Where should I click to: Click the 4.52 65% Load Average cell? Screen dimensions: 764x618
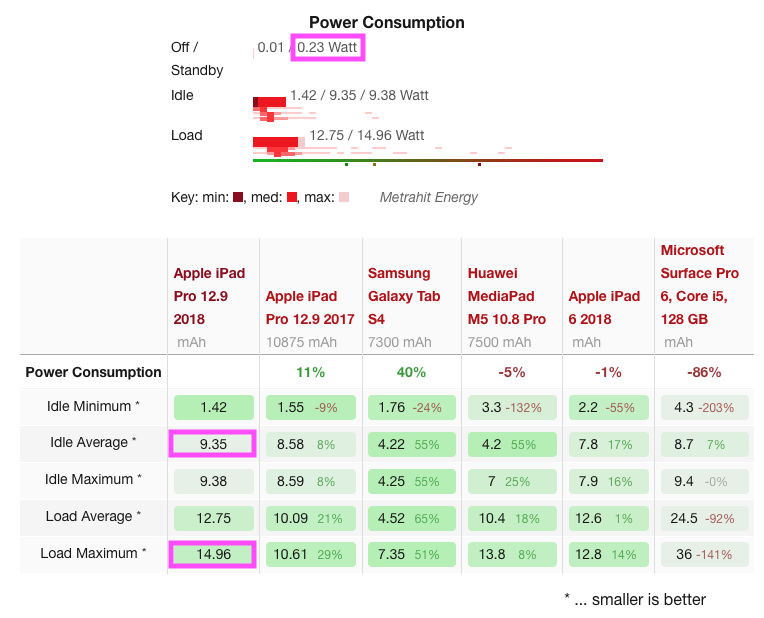pos(412,518)
